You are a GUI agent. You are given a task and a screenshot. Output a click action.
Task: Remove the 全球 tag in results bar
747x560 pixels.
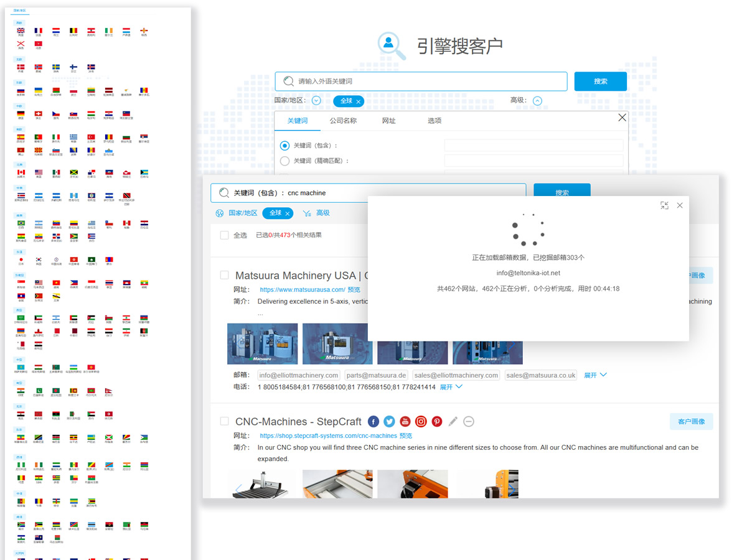(x=288, y=213)
